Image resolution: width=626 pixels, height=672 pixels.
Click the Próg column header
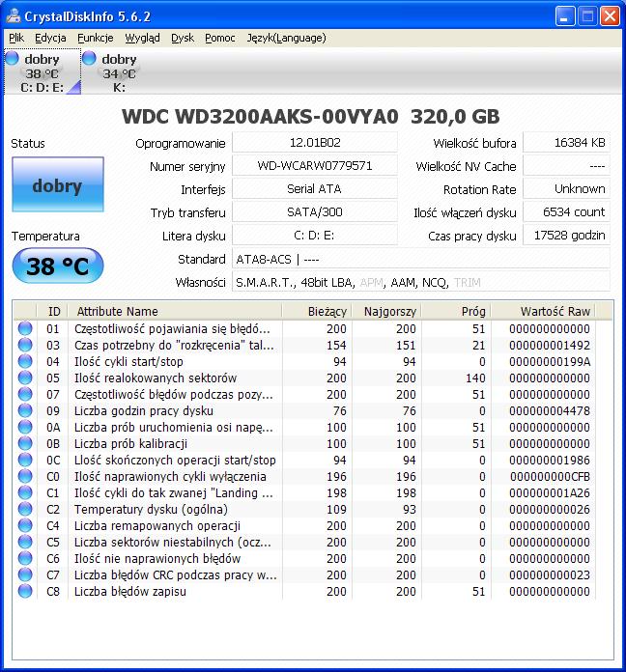click(x=456, y=311)
